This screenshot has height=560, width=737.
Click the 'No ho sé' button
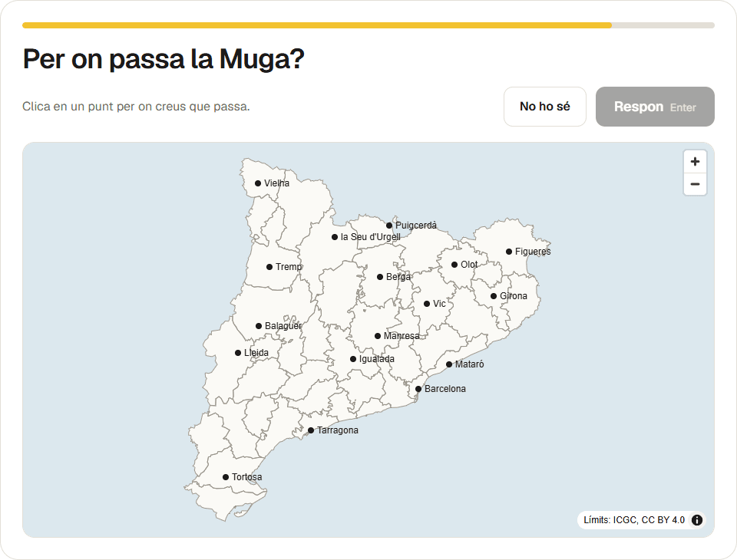[545, 107]
